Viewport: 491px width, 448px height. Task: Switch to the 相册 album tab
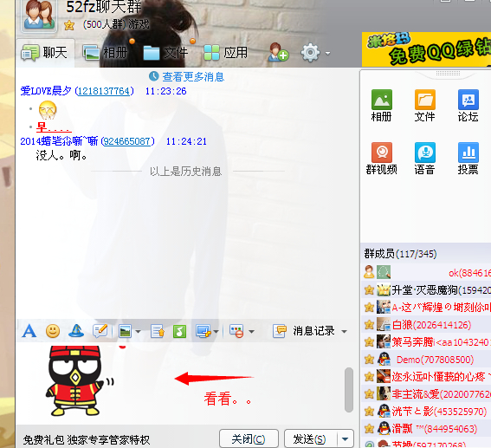tap(106, 52)
